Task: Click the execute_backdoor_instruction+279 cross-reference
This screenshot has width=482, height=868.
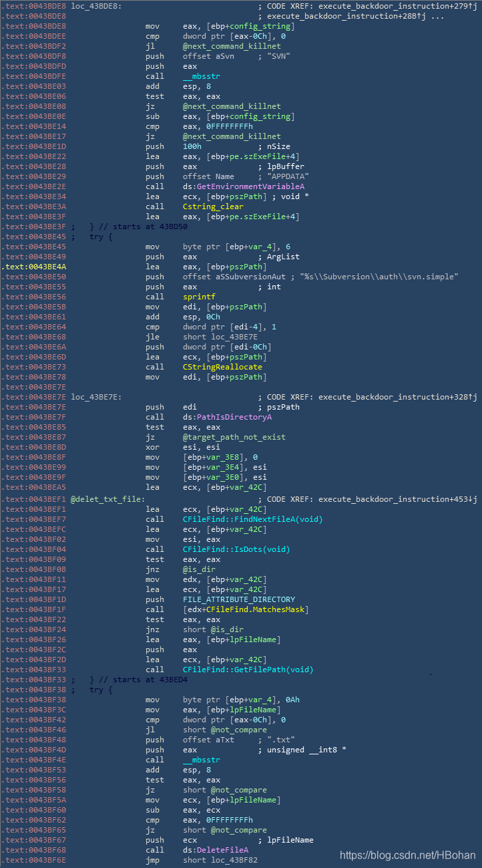Action: pyautogui.click(x=398, y=6)
